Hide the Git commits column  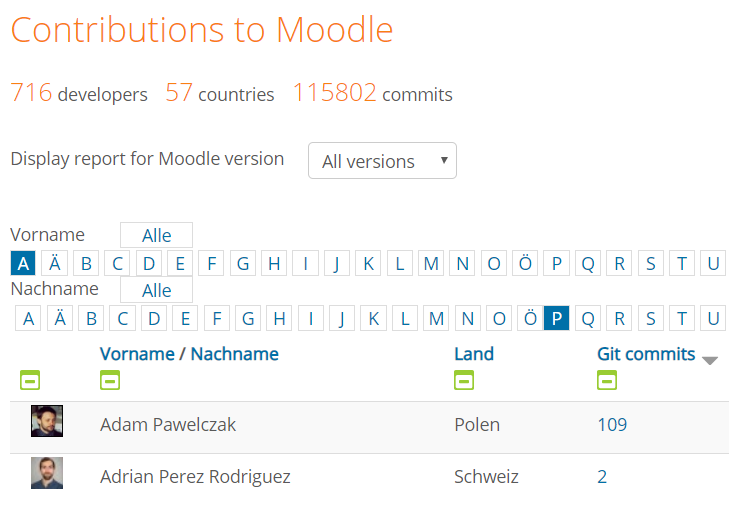(x=607, y=380)
